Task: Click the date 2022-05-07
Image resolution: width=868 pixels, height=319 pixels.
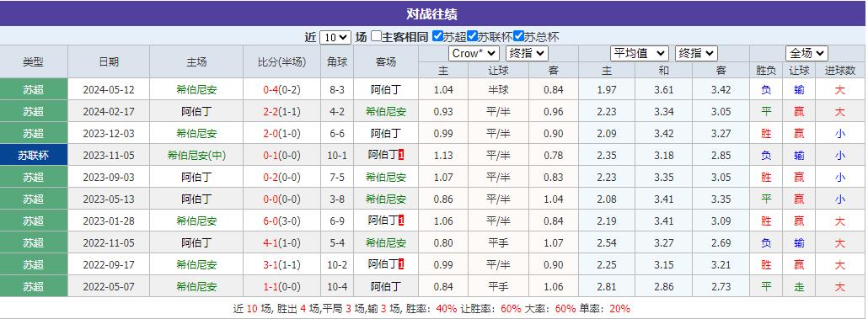Action: pos(109,287)
